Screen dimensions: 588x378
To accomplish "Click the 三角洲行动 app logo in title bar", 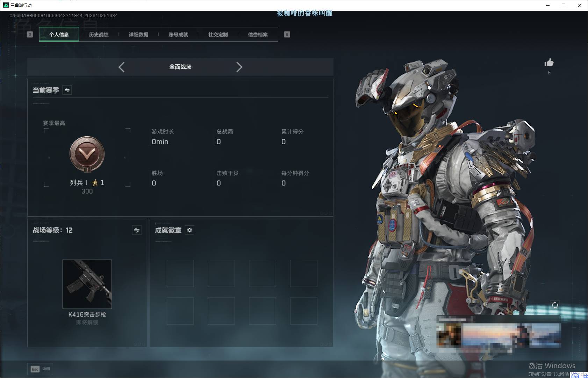I will click(x=6, y=5).
